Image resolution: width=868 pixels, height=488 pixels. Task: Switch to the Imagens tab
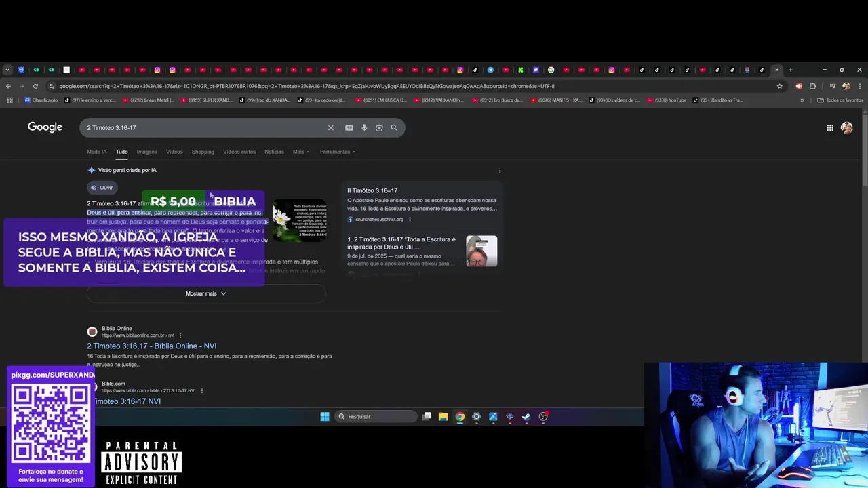coord(146,152)
